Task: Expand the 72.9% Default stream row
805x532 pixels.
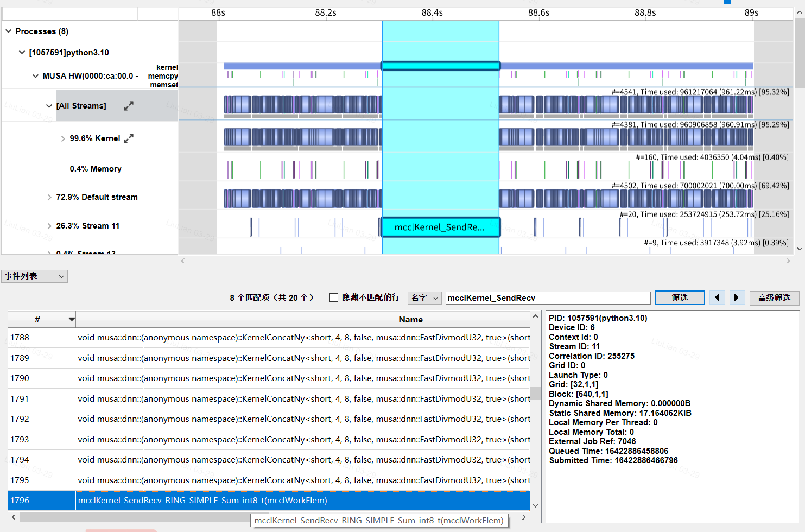Action: point(49,197)
